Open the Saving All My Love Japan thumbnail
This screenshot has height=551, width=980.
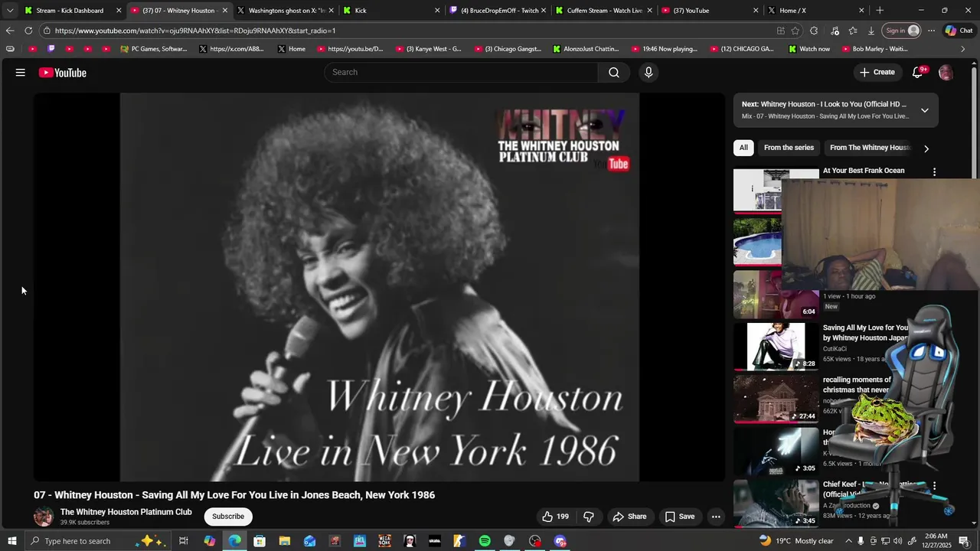776,347
